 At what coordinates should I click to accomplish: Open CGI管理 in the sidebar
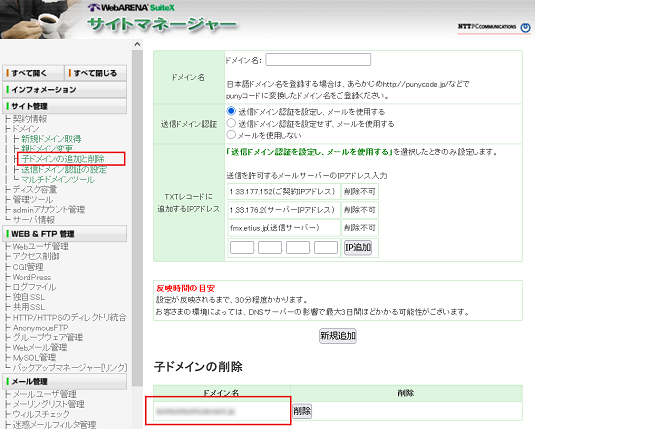point(28,267)
